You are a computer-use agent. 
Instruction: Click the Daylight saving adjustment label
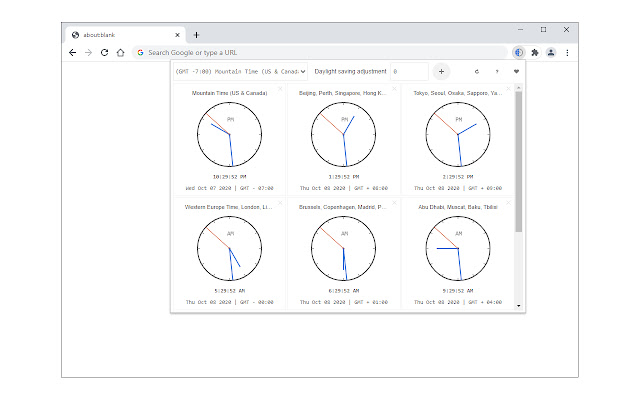[350, 71]
